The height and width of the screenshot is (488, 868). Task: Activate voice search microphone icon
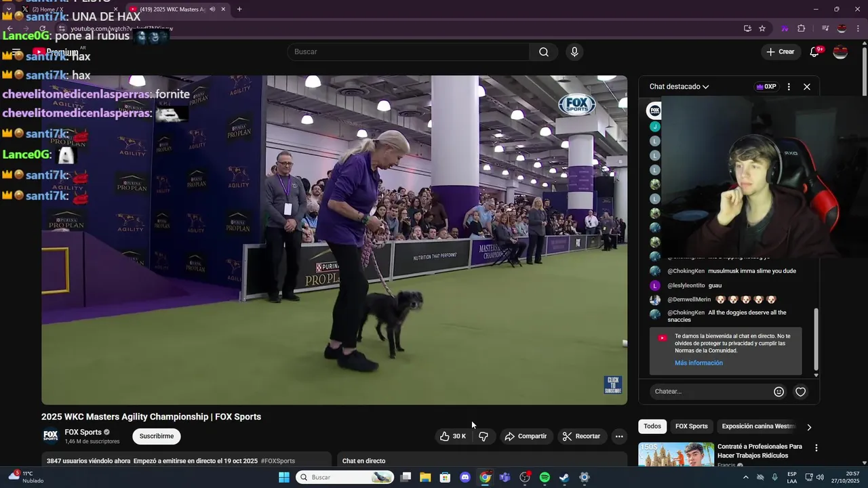574,52
